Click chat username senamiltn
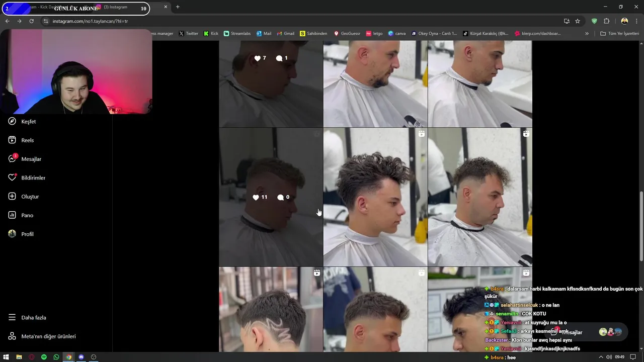Image resolution: width=644 pixels, height=362 pixels. 507,314
